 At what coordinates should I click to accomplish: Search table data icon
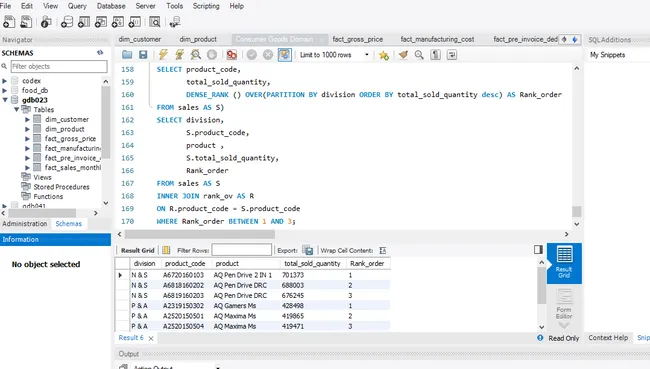click(x=155, y=22)
